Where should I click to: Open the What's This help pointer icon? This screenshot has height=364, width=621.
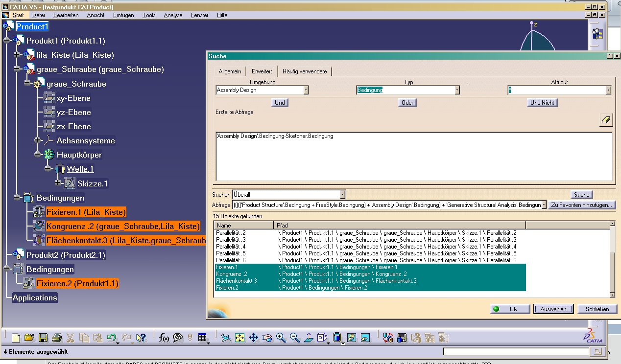tap(141, 338)
